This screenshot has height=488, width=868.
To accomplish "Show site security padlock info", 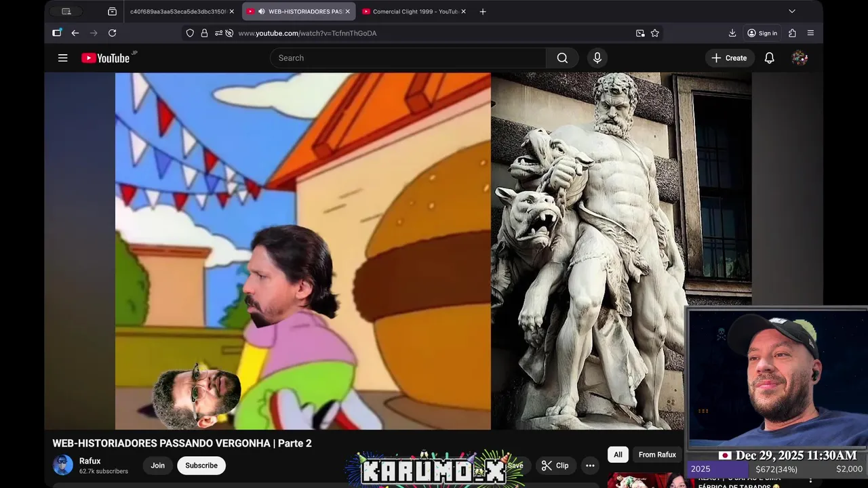I will coord(204,33).
